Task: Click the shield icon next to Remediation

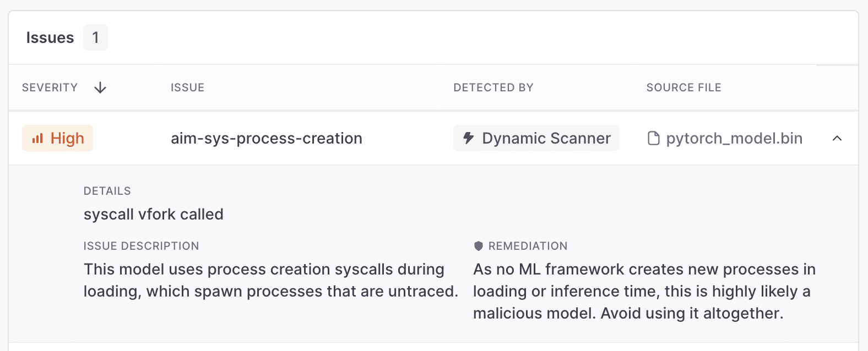Action: tap(479, 246)
